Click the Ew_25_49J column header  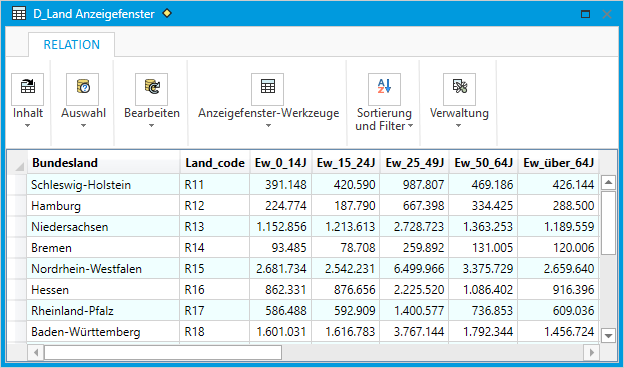point(414,163)
